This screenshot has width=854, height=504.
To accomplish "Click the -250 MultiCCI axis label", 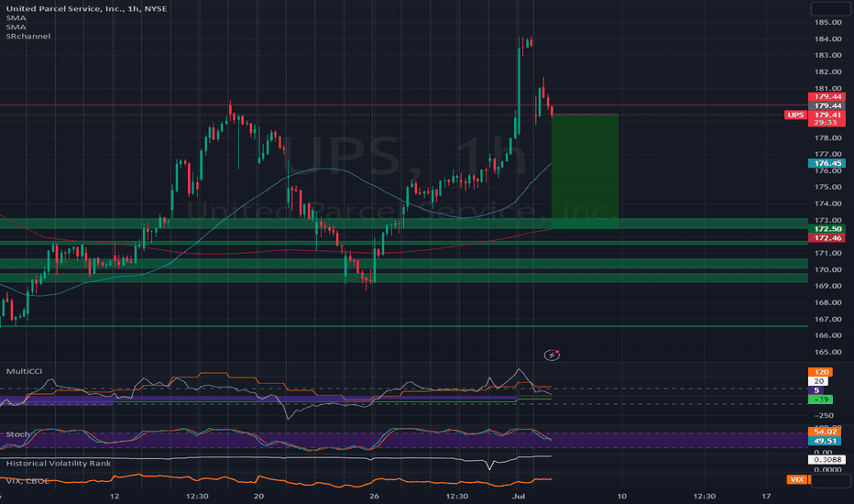I will (824, 415).
